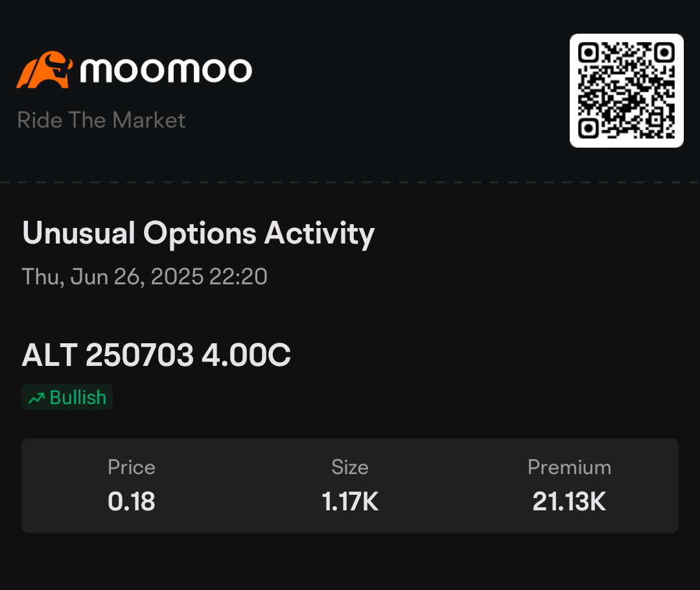The width and height of the screenshot is (700, 590).
Task: Click the Premium label
Action: pyautogui.click(x=569, y=468)
